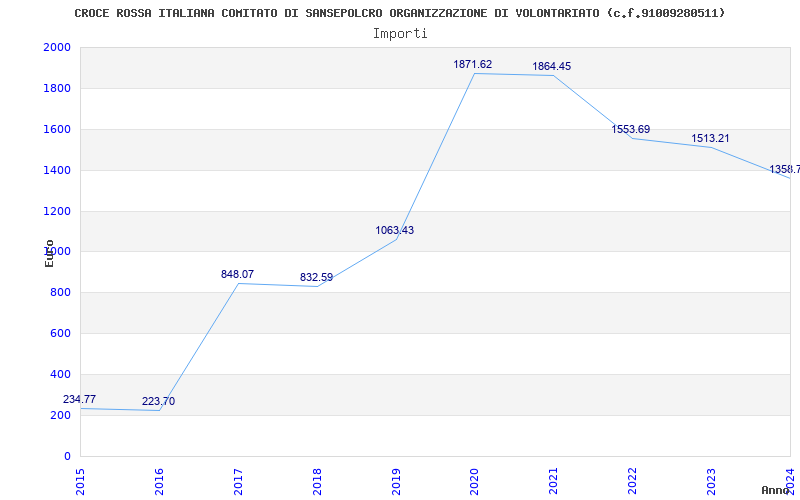Click the y-axis value 1200
This screenshot has height=500, width=800.
[57, 211]
